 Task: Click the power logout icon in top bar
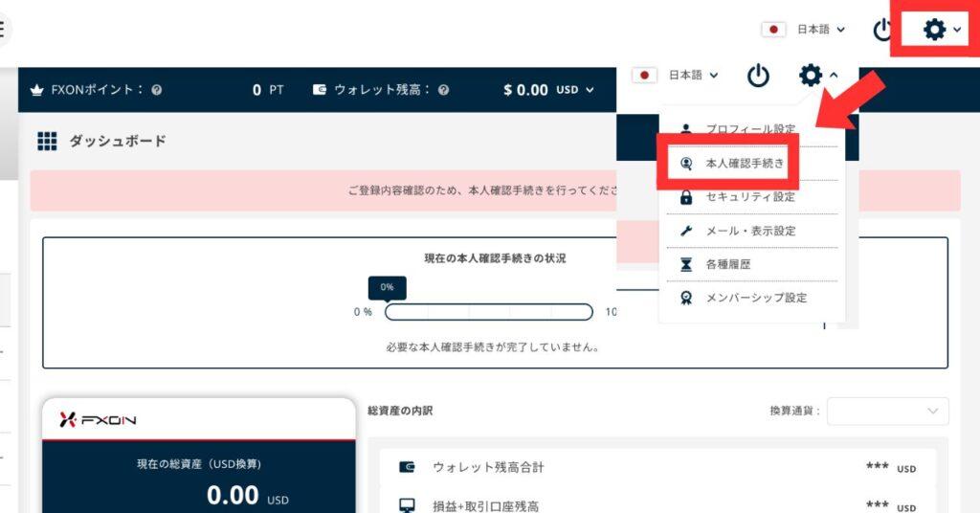[x=882, y=30]
